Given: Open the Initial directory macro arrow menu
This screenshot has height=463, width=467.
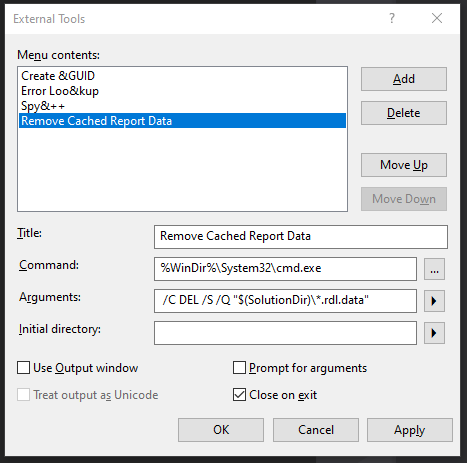Looking at the screenshot, I should click(434, 333).
